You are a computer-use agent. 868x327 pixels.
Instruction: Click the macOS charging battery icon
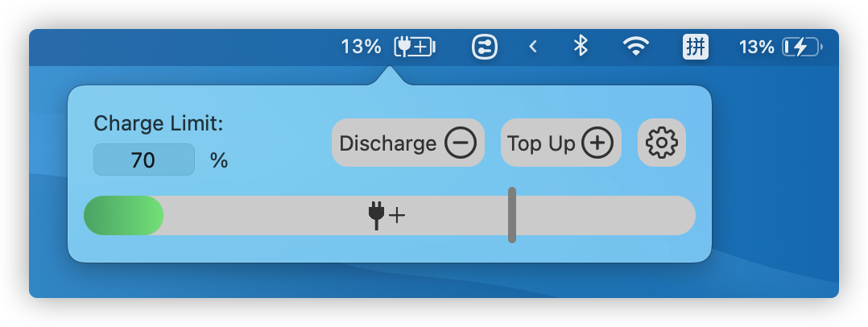point(802,47)
